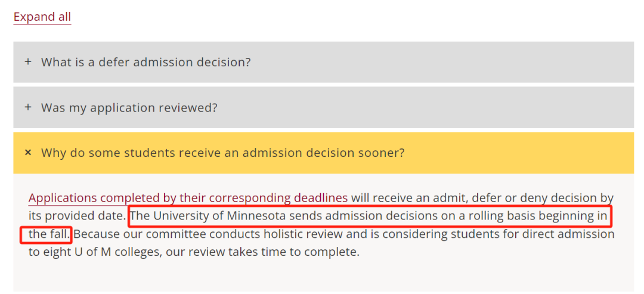
Task: Click empty right side of yellow accordion header
Action: pos(519,153)
